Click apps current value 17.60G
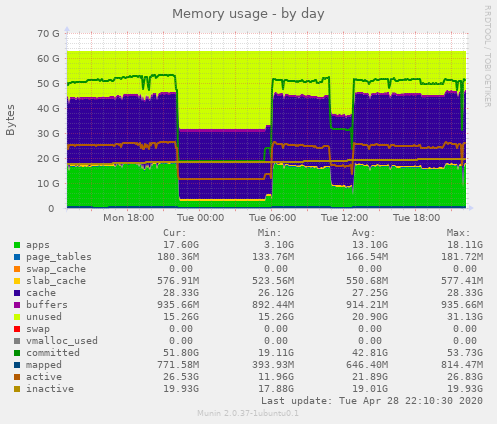The image size is (497, 424). point(181,245)
